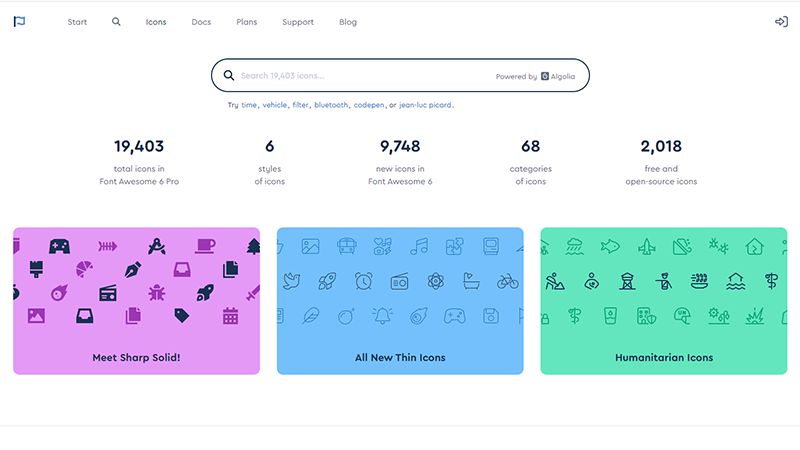Viewport: 800px width, 450px height.
Task: Click the rain cloud over water icon
Action: (574, 246)
